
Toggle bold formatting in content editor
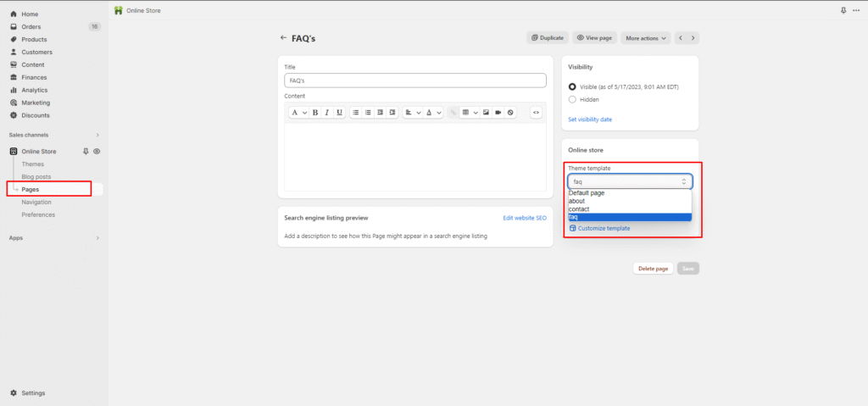[315, 112]
